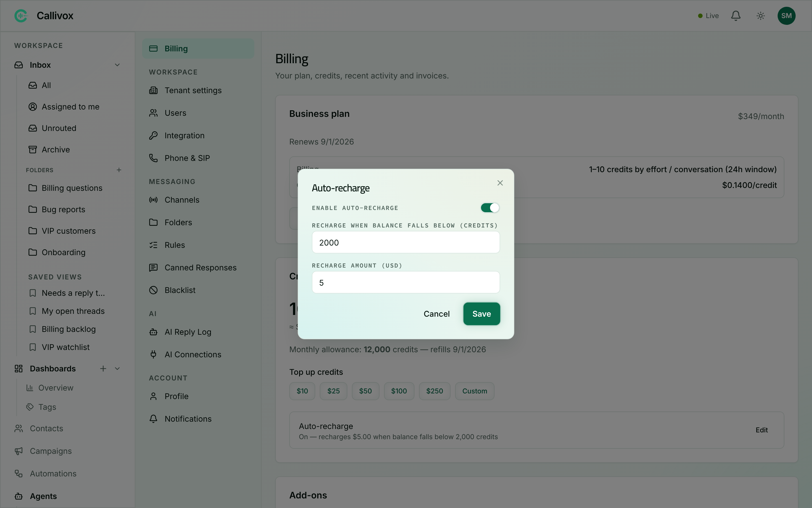Top up credits with $250
Image resolution: width=812 pixels, height=508 pixels.
(434, 391)
